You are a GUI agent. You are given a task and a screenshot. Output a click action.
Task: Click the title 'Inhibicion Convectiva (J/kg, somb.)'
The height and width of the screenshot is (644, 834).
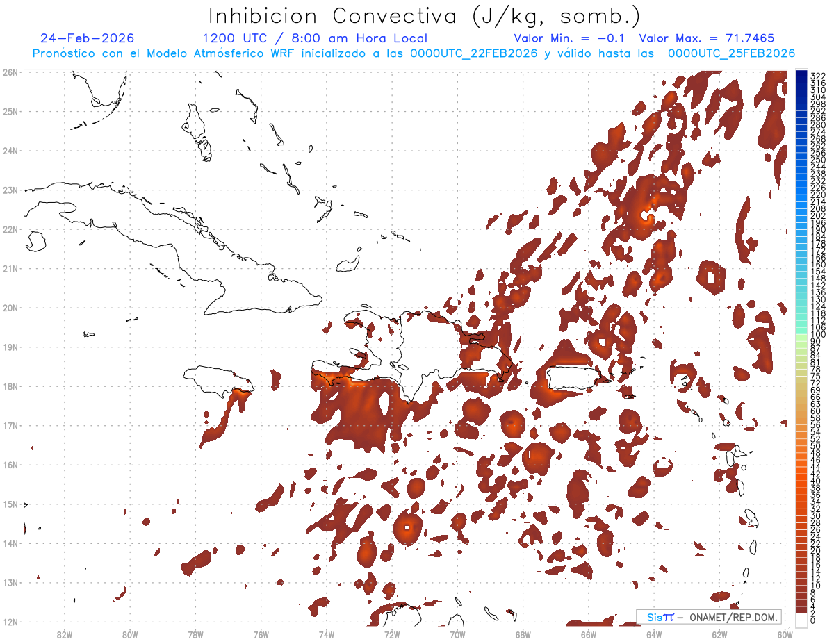tap(425, 16)
